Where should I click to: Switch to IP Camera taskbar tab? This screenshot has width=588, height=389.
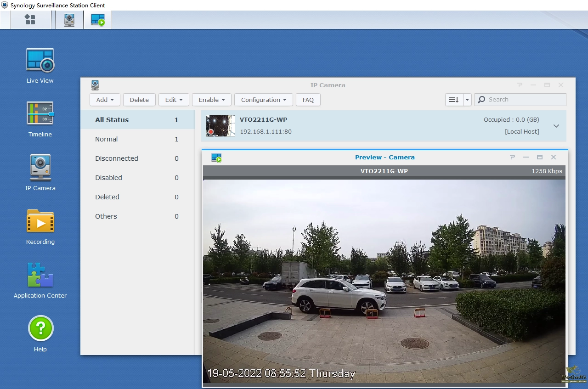click(69, 20)
